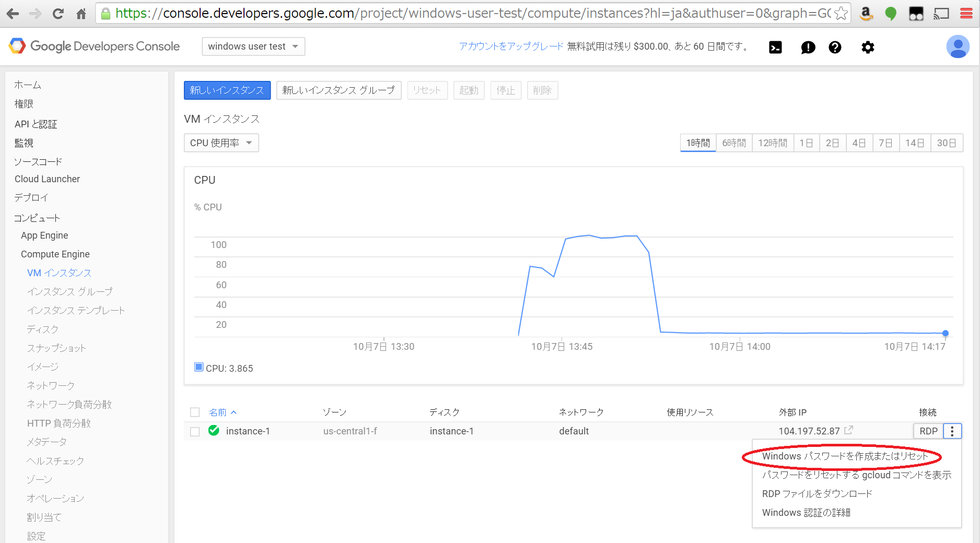Switch the graph range to 12時間
Viewport: 980px width, 543px height.
pyautogui.click(x=773, y=143)
